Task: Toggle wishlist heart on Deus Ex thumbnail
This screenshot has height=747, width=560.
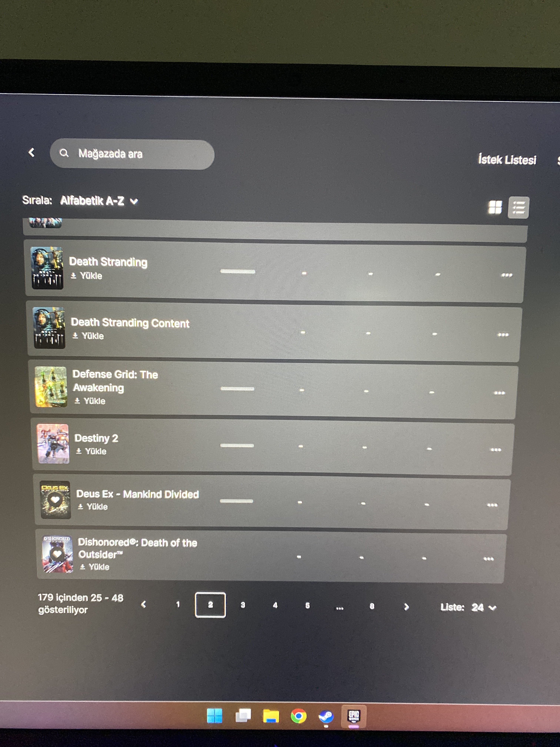Action: click(x=55, y=500)
